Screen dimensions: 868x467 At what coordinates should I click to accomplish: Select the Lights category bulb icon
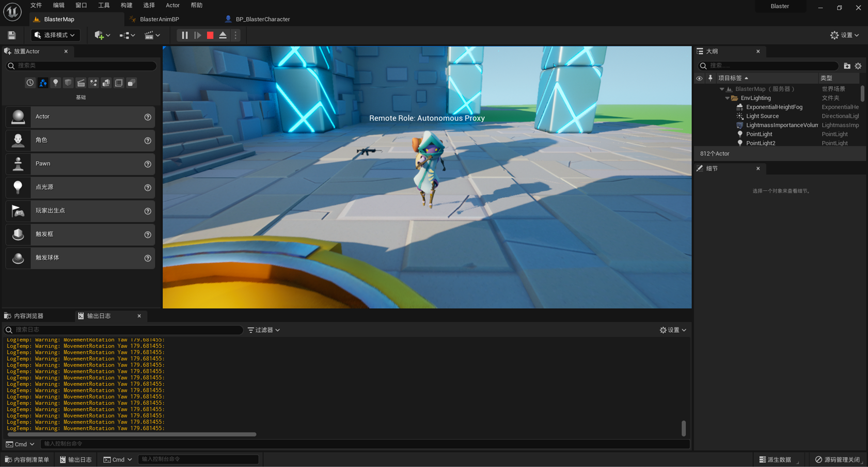(x=55, y=83)
